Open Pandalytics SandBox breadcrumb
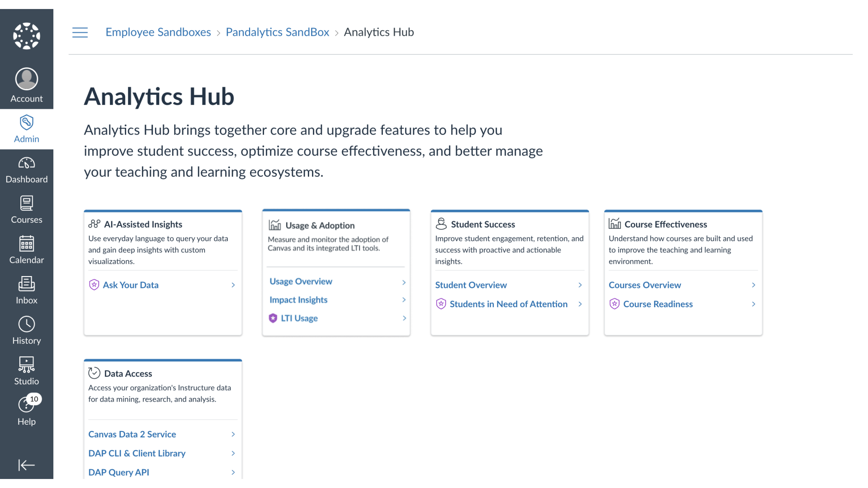 coord(278,32)
